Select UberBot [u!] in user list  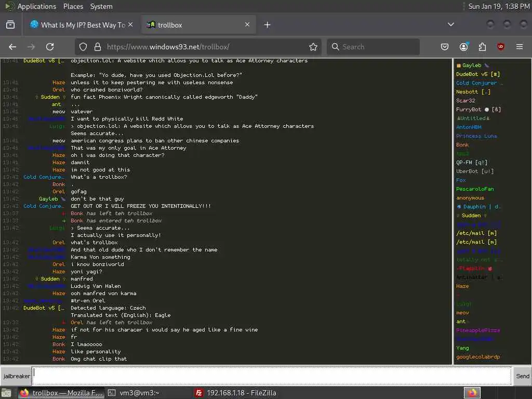(475, 171)
